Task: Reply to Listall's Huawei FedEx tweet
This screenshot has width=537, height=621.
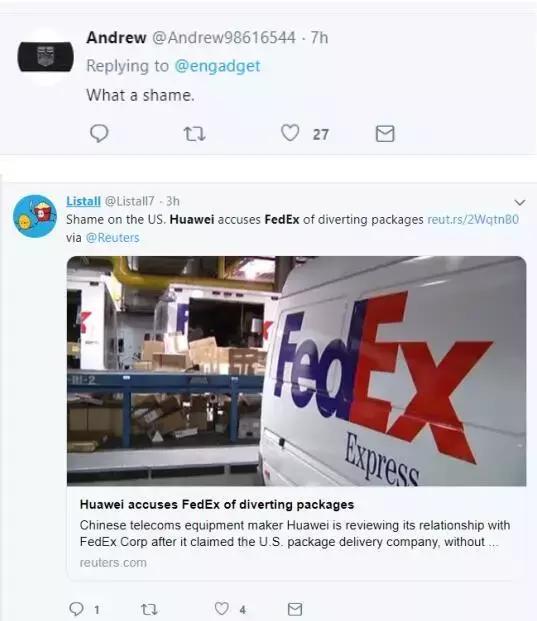Action: click(x=76, y=609)
